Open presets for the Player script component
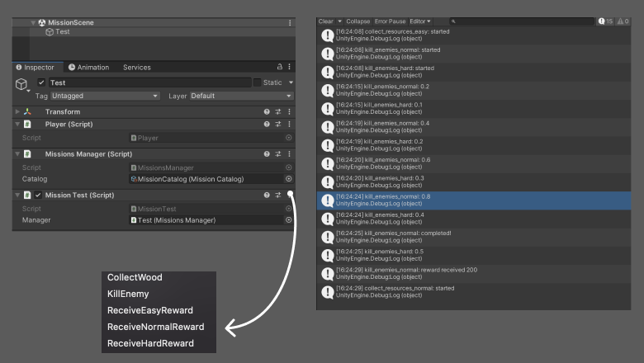 pos(278,124)
